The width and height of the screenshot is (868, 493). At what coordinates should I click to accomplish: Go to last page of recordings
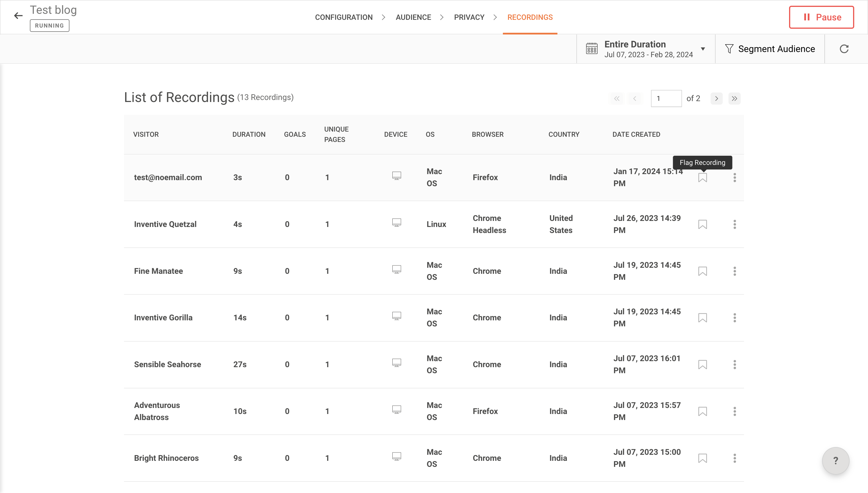(734, 99)
